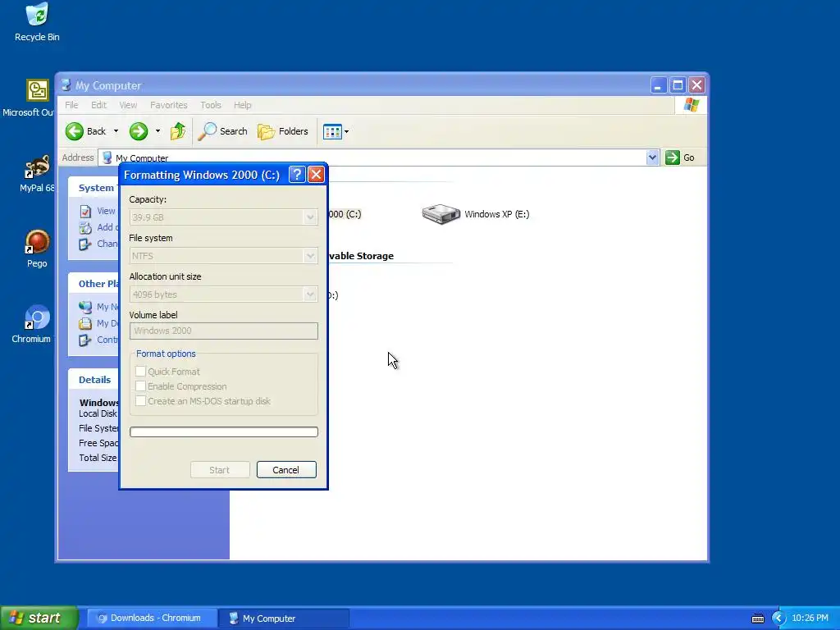
Task: Click the My Network Places icon in Other Places
Action: pos(85,307)
